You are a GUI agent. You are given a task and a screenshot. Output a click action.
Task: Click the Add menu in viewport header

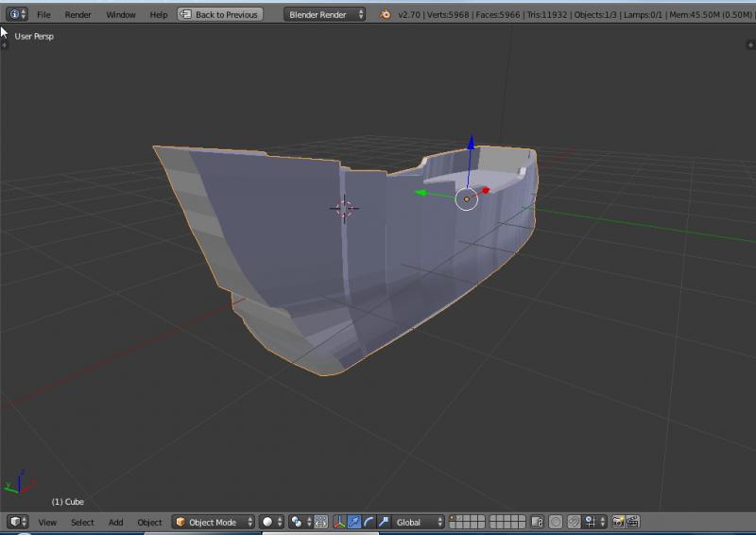[x=115, y=522]
